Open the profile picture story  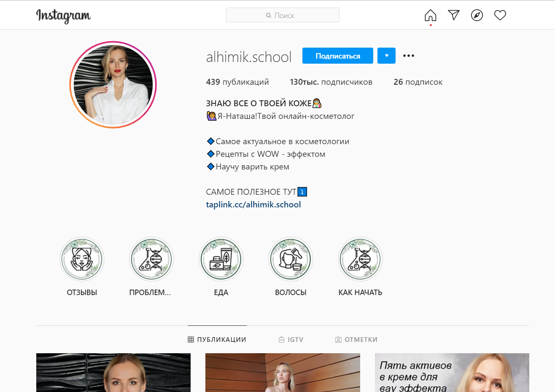click(x=113, y=85)
